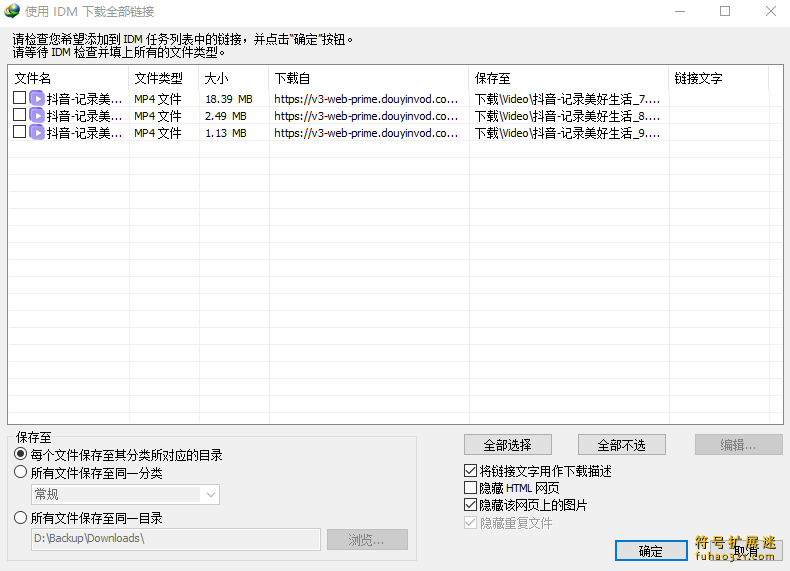
Task: Click MP4 file icon in 18.39 MB row
Action: pyautogui.click(x=37, y=98)
